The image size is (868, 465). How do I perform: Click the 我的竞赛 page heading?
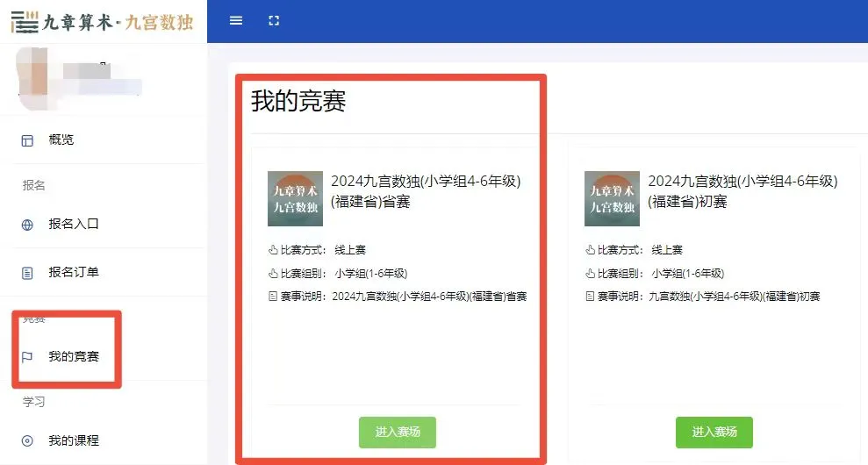pyautogui.click(x=298, y=101)
